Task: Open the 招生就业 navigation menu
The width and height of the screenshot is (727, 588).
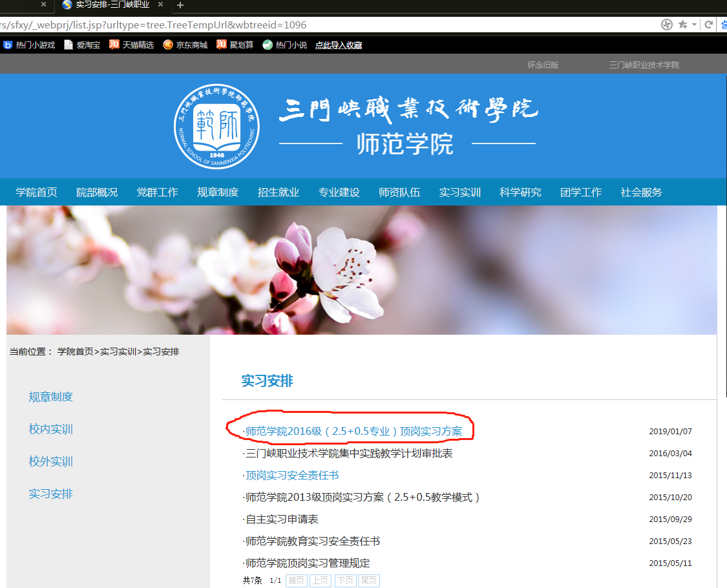Action: click(x=278, y=193)
